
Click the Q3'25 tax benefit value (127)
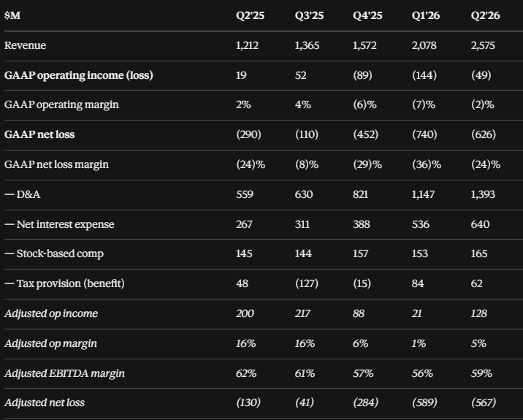click(307, 283)
